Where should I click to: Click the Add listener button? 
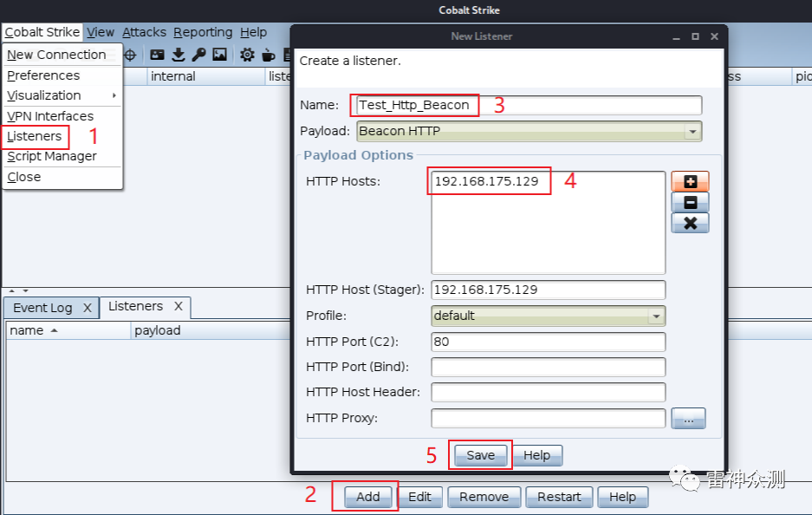[x=368, y=497]
